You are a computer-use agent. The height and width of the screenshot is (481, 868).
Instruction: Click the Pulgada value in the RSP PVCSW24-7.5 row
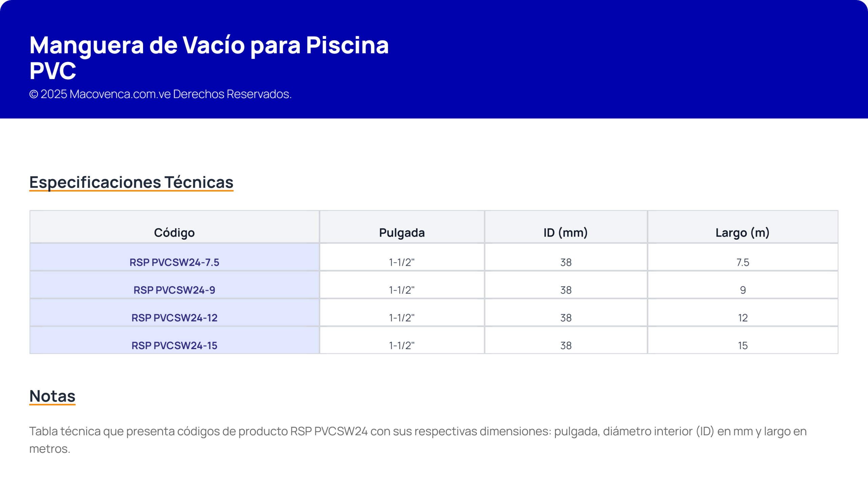click(402, 262)
